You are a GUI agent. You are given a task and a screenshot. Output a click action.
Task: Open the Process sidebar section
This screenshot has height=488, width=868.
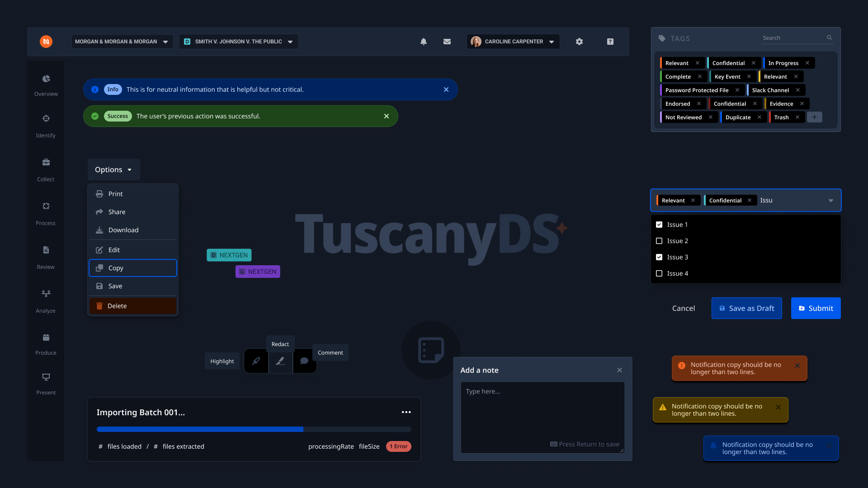(46, 214)
